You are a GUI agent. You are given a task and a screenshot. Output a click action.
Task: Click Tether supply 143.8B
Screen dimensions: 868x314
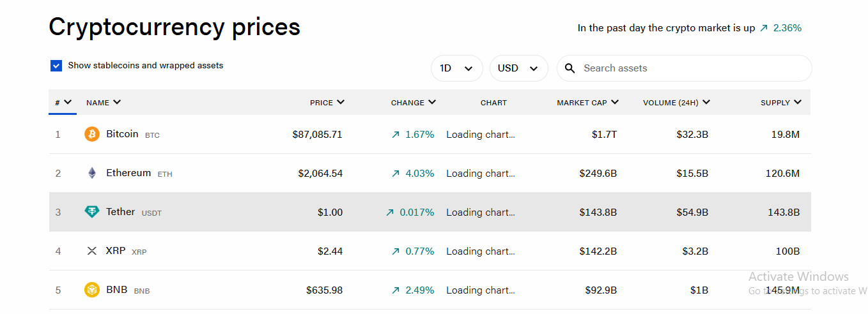[784, 213]
